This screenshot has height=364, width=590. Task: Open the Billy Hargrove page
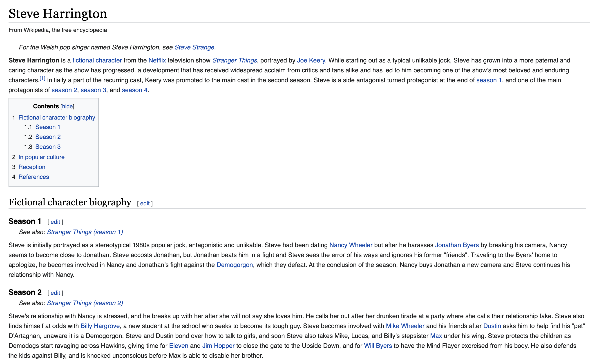[x=100, y=326]
